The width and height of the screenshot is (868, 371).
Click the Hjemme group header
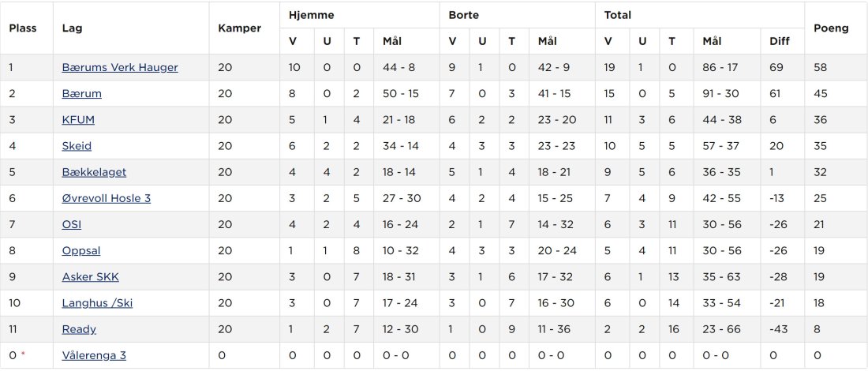[311, 16]
